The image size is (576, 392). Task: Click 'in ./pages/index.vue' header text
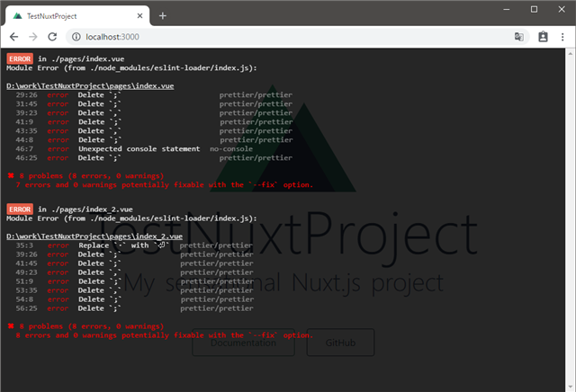[x=81, y=58]
